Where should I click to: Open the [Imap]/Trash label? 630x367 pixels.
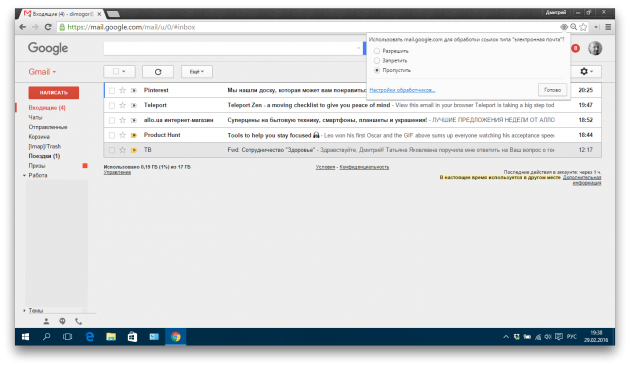point(45,146)
